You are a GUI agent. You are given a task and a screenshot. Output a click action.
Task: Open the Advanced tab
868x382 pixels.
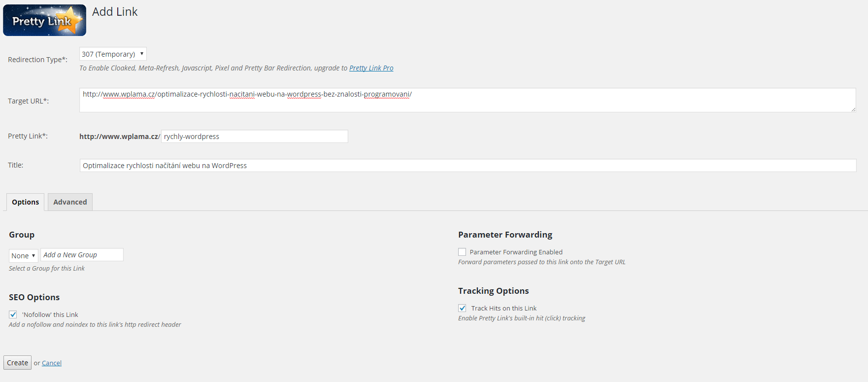(70, 202)
